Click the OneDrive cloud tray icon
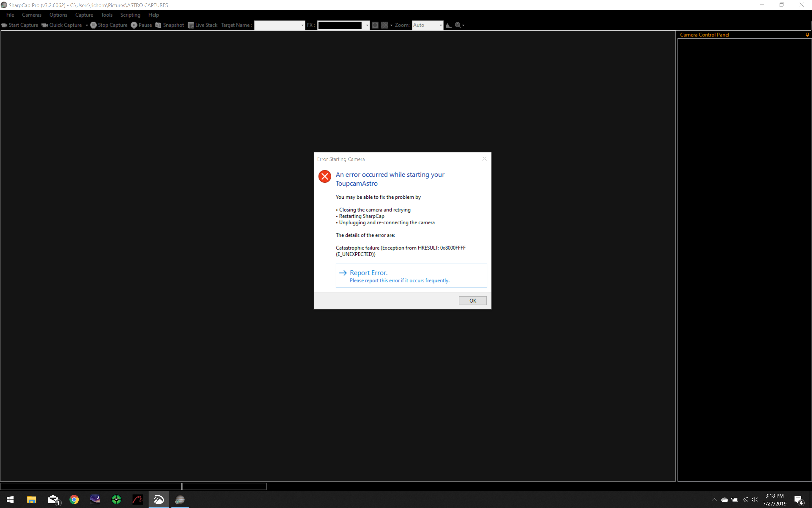 725,500
